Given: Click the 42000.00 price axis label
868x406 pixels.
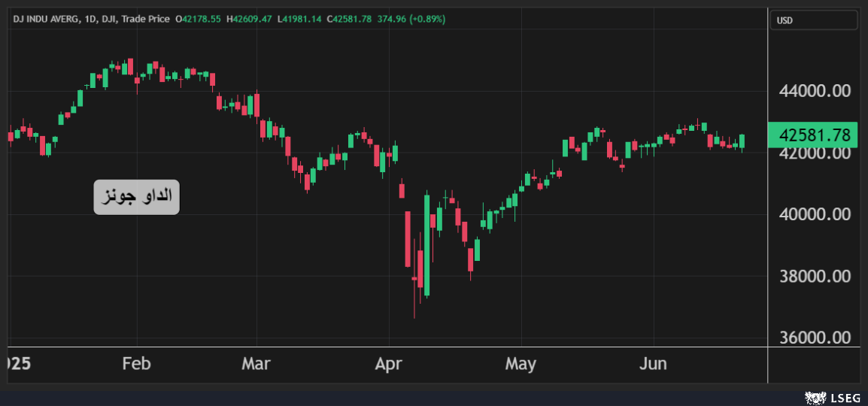Looking at the screenshot, I should 815,153.
